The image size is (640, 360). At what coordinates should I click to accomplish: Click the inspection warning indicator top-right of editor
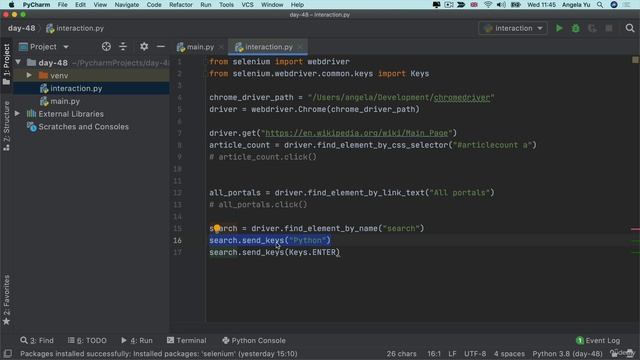[x=635, y=60]
